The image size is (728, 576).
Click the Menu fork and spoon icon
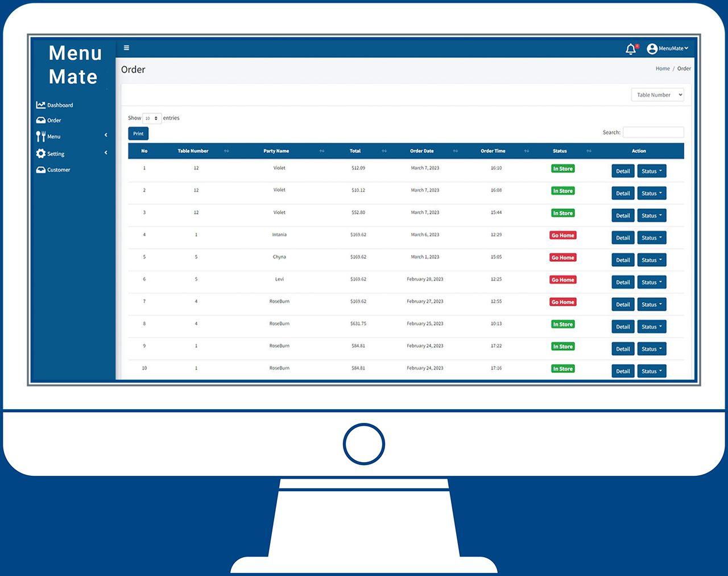click(40, 136)
